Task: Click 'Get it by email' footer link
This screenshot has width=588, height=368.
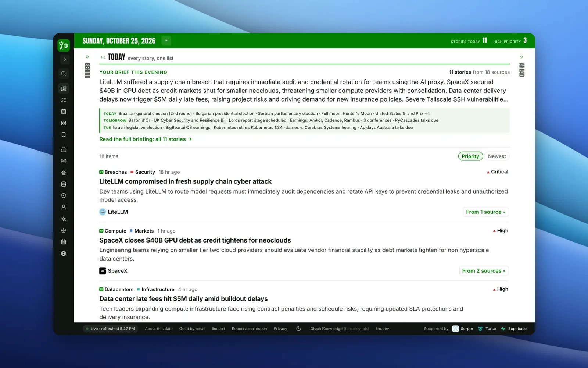Action: 192,329
